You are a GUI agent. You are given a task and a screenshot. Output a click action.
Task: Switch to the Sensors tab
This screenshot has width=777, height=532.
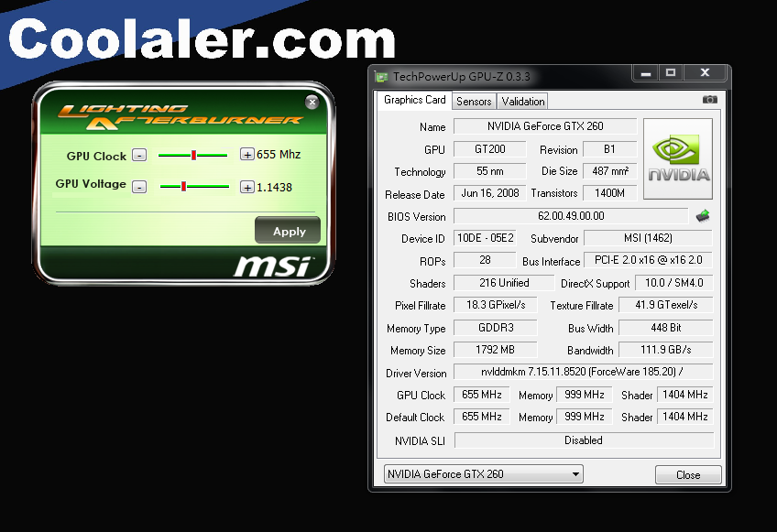474,101
